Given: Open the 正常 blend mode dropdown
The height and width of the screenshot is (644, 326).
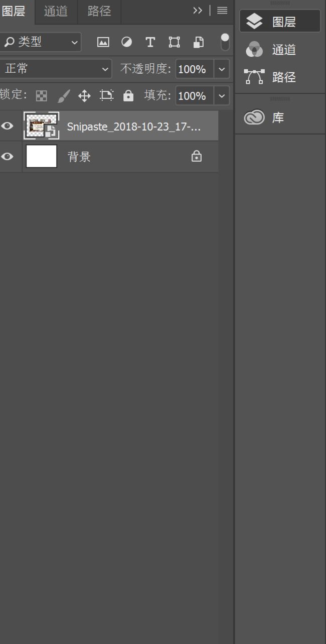Looking at the screenshot, I should point(55,69).
